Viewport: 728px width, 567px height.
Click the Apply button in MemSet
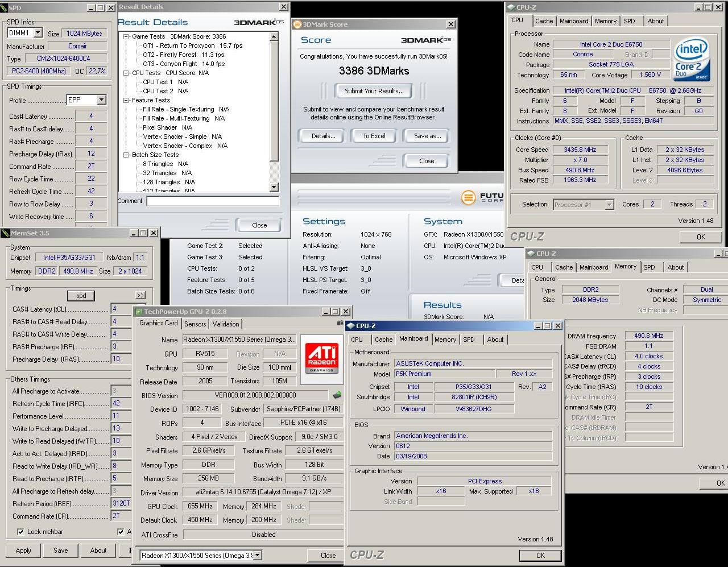(x=23, y=551)
